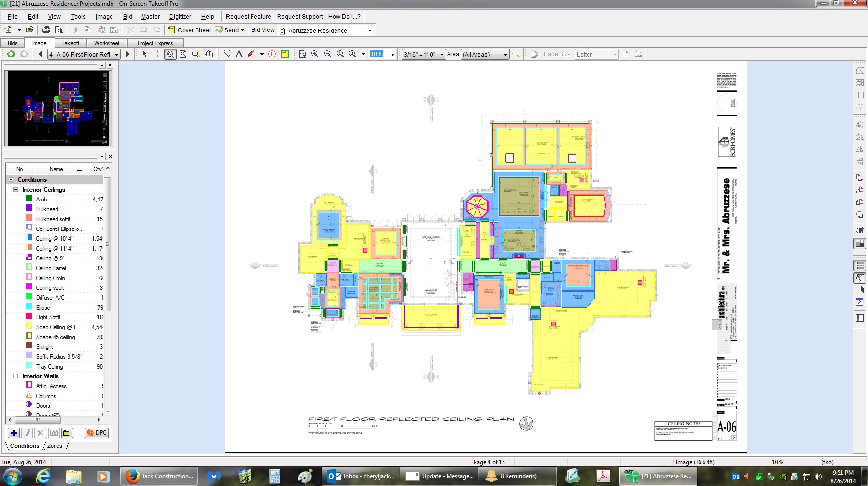Collapse the Interior Ceilings group
868x486 pixels.
click(15, 189)
